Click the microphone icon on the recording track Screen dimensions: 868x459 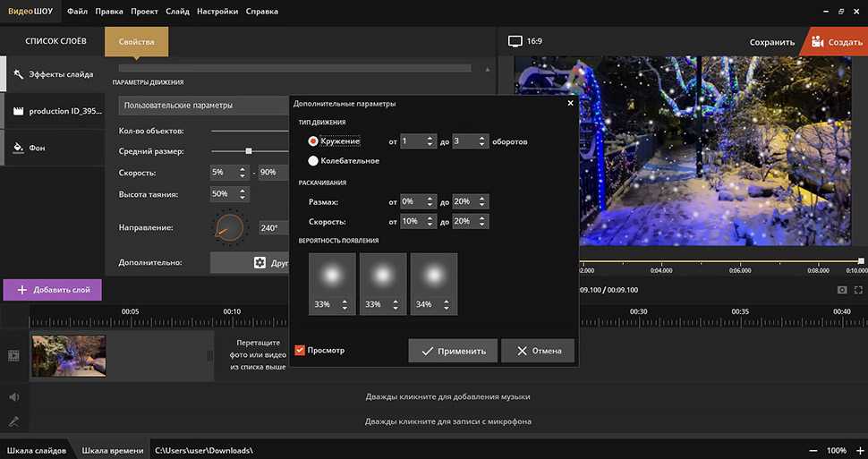coord(14,421)
